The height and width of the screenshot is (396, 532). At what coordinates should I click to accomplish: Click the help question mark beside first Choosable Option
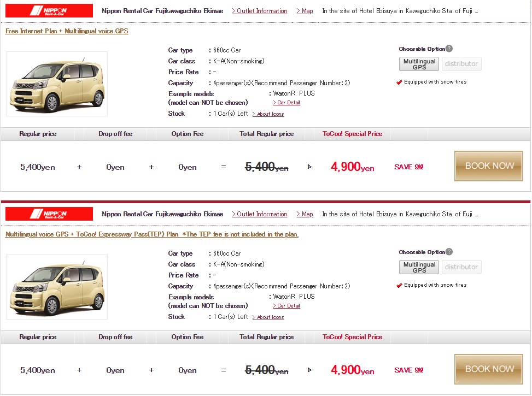coord(449,49)
